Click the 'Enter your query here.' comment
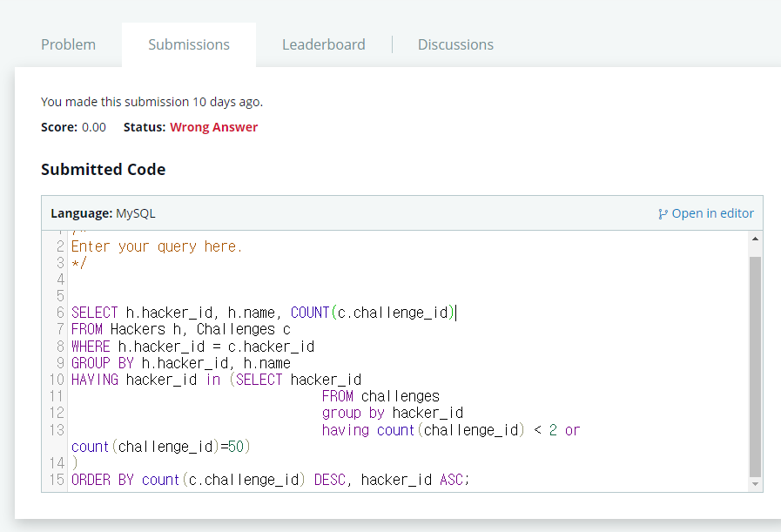 [157, 246]
